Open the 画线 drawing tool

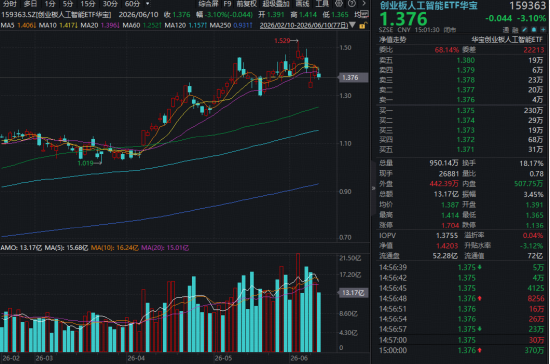pos(302,4)
